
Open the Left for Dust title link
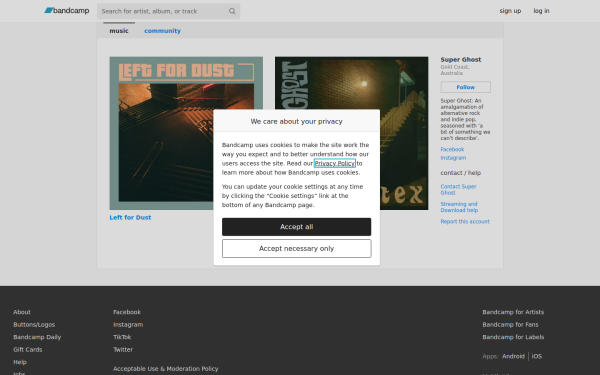130,217
